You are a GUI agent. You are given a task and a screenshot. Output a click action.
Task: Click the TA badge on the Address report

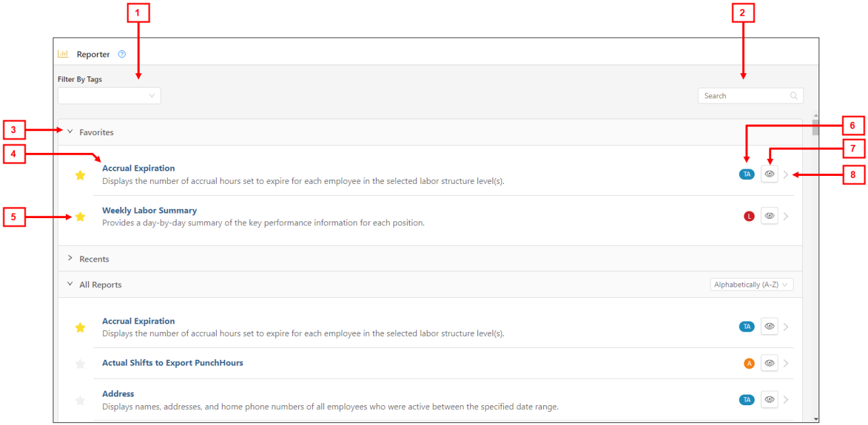[x=747, y=399]
